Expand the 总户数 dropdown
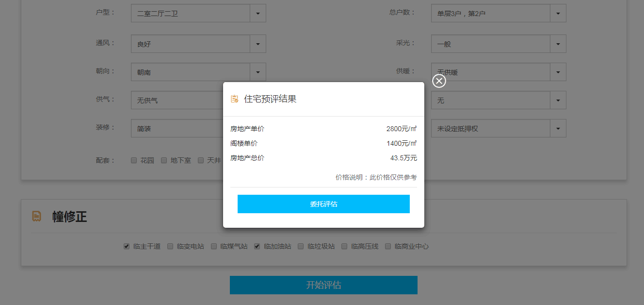This screenshot has height=305, width=644. point(558,13)
